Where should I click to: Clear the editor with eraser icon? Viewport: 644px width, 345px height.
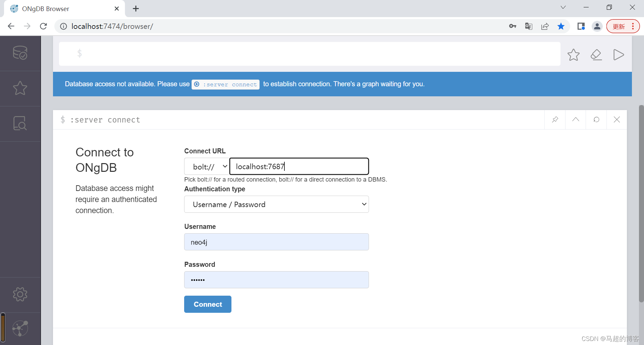tap(596, 55)
